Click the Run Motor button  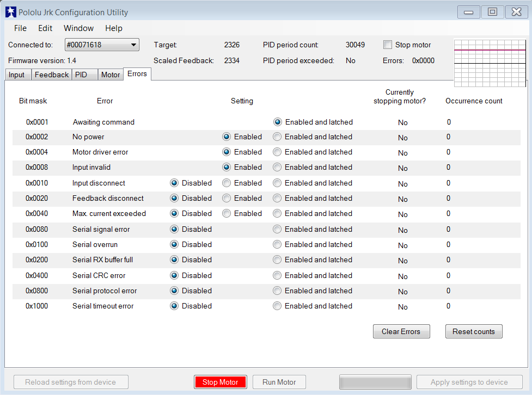(x=279, y=382)
